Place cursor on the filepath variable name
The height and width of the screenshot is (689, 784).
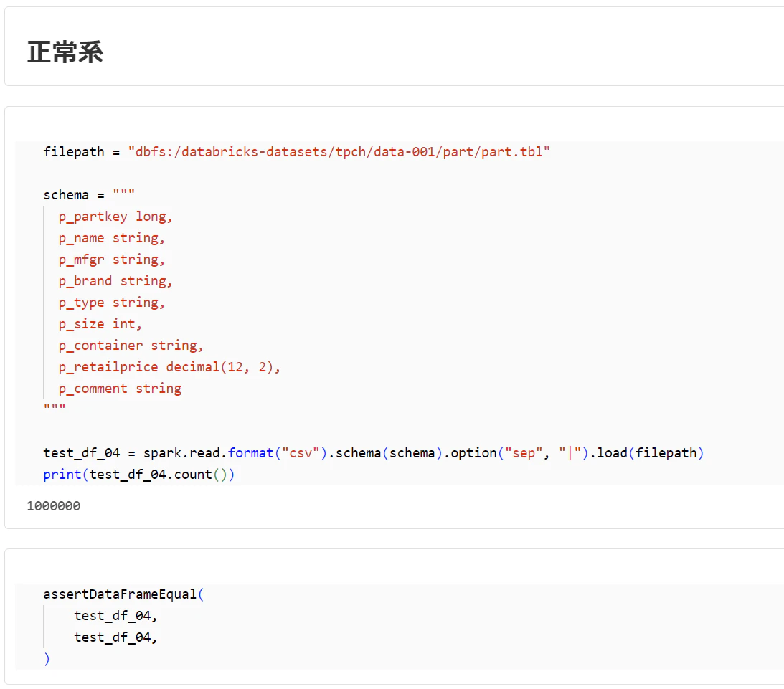73,152
